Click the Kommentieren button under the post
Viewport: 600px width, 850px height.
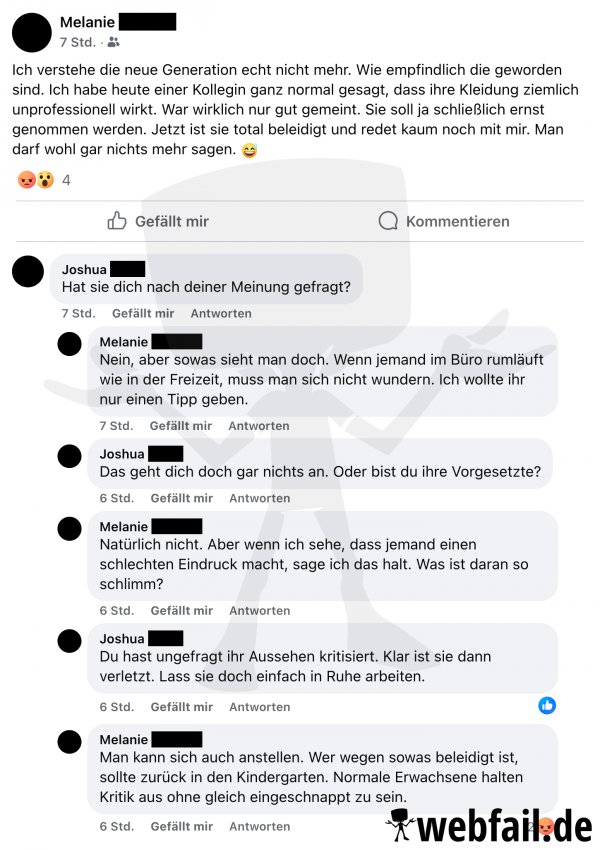pos(444,221)
